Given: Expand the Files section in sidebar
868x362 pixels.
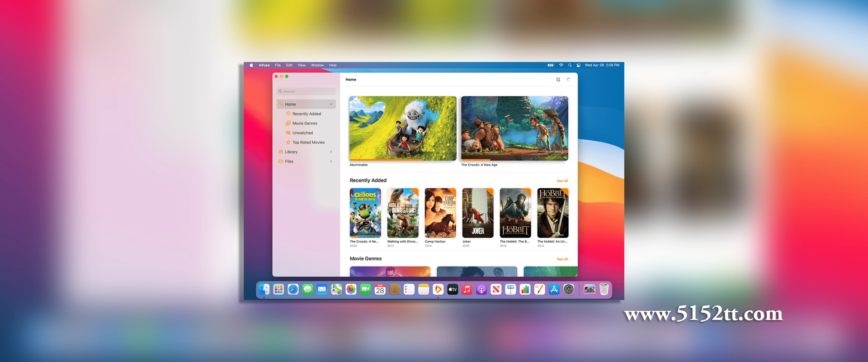Looking at the screenshot, I should click(331, 161).
